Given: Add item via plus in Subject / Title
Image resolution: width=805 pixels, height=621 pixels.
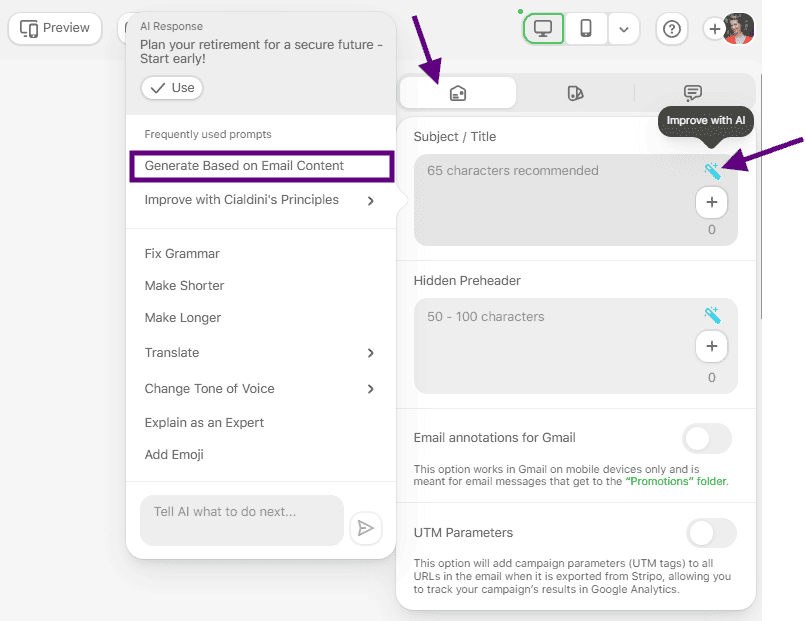Looking at the screenshot, I should (712, 202).
